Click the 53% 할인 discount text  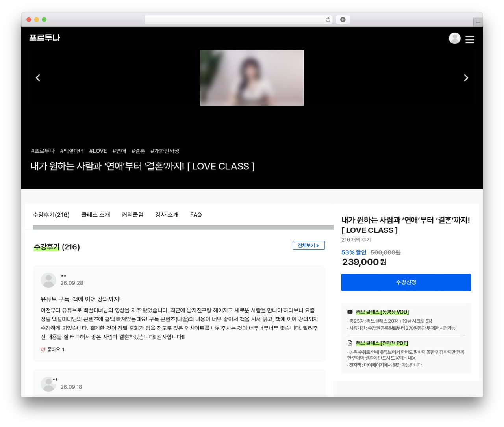pos(354,252)
